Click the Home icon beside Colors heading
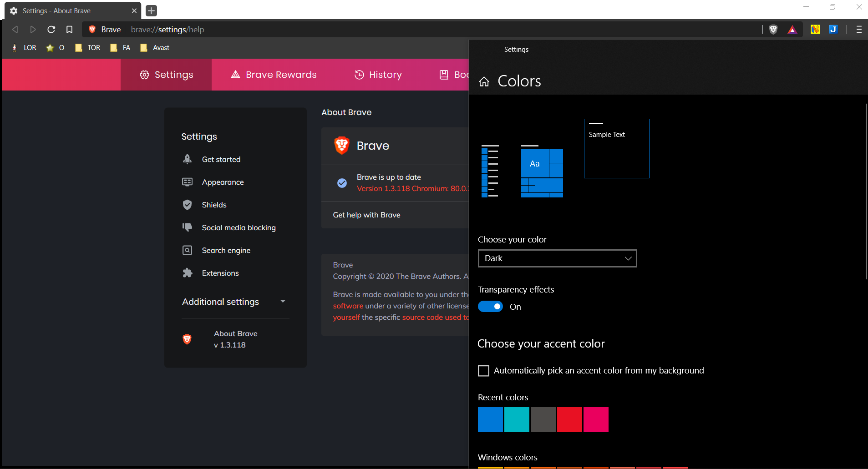 (484, 81)
